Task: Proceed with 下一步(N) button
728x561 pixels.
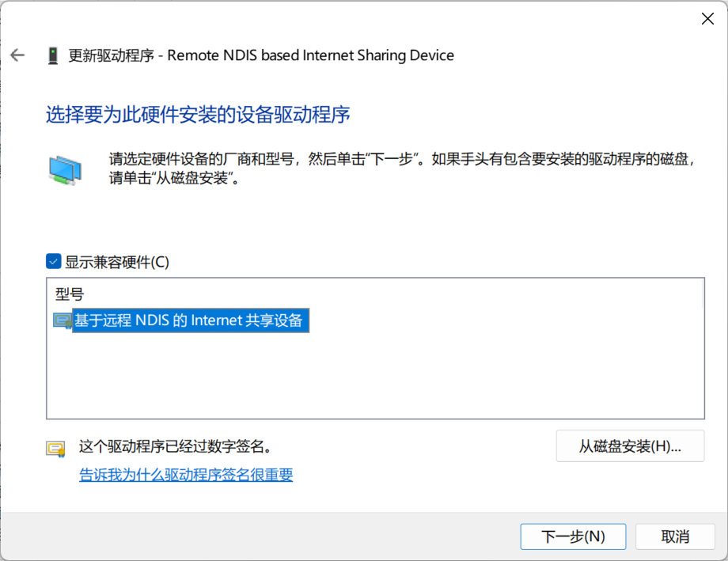Action: 573,536
